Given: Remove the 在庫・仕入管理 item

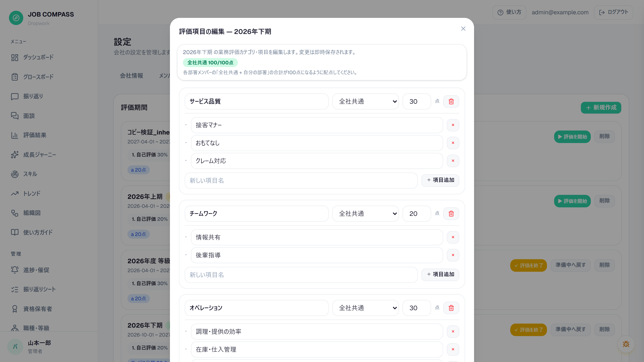Looking at the screenshot, I should [x=453, y=349].
